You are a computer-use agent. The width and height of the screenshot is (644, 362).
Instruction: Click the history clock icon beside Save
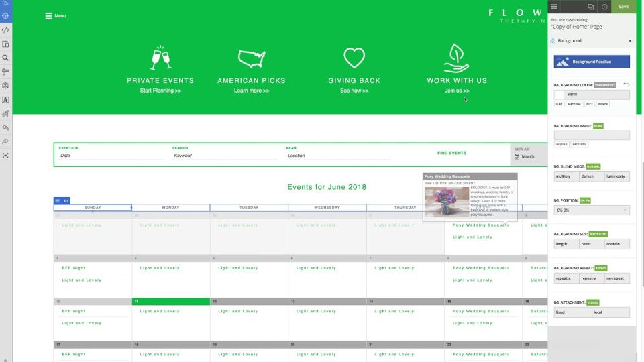[x=604, y=7]
